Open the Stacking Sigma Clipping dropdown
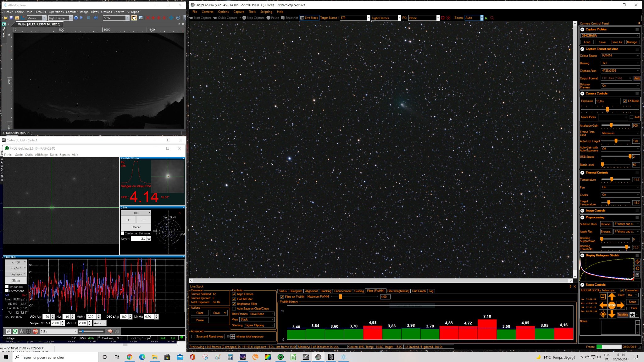Viewport: 644px width, 362px height. [259, 325]
